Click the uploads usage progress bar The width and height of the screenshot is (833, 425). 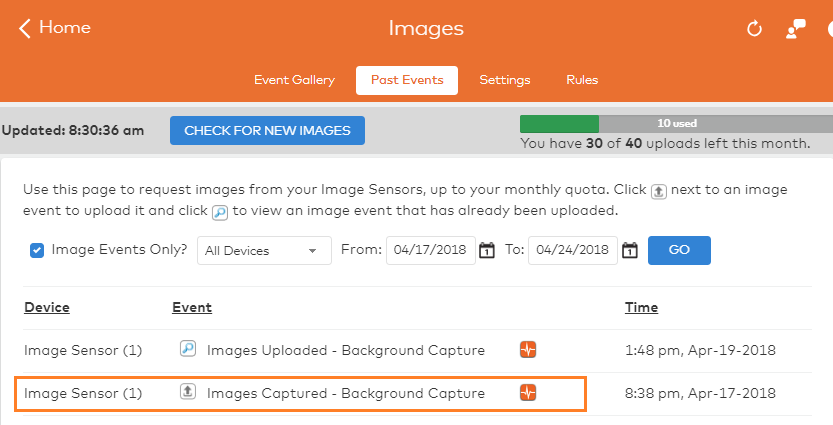pos(676,124)
